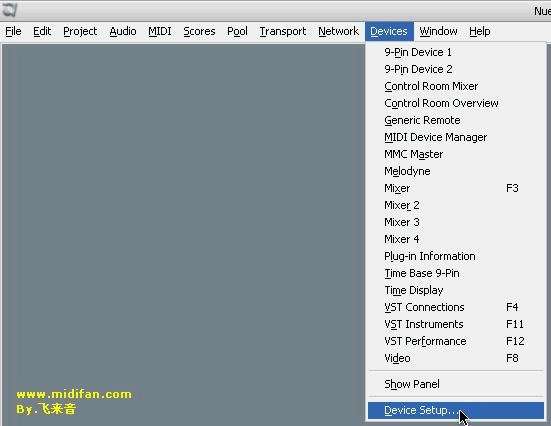Open the MIDI Device Manager

[456, 137]
